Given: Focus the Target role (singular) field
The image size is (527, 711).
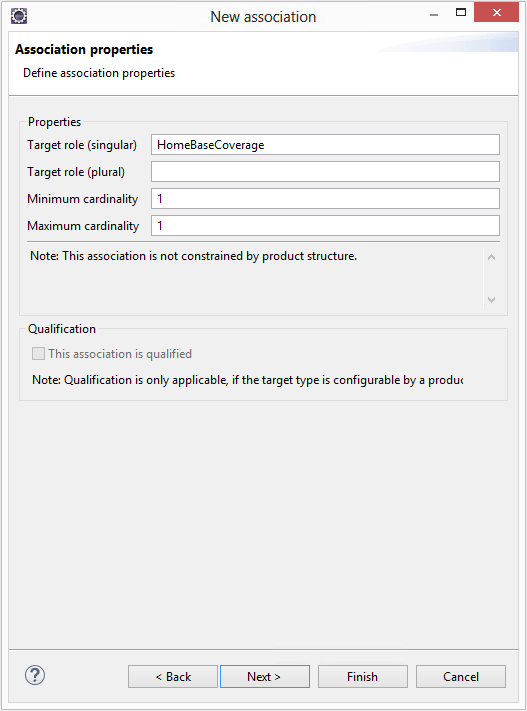Looking at the screenshot, I should pos(325,145).
